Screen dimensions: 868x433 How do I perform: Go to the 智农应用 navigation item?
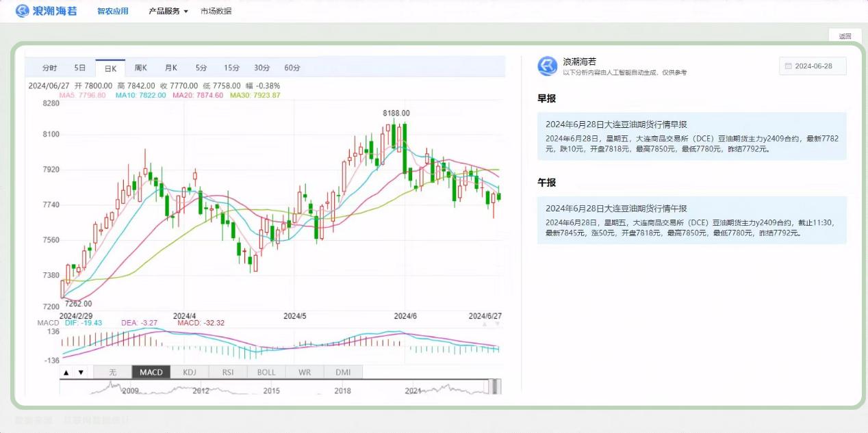click(113, 11)
